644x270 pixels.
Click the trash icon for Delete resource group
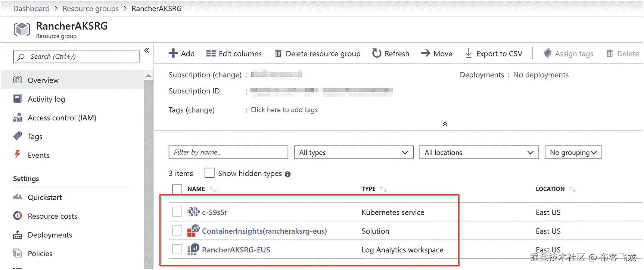278,53
